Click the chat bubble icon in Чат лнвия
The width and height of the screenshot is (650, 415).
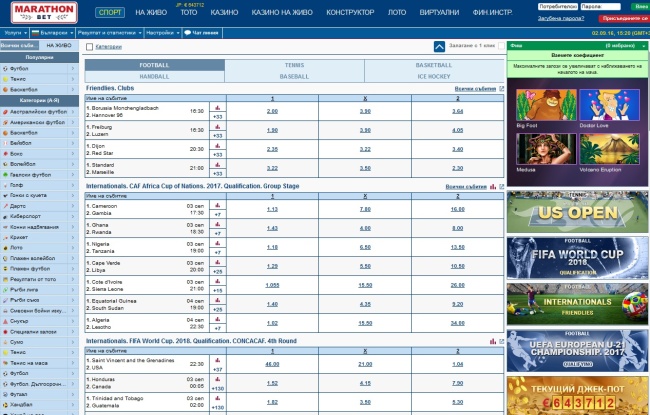coord(187,33)
